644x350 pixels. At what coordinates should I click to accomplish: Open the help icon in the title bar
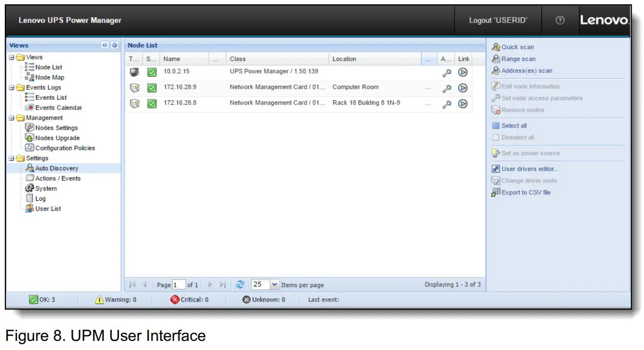[559, 20]
